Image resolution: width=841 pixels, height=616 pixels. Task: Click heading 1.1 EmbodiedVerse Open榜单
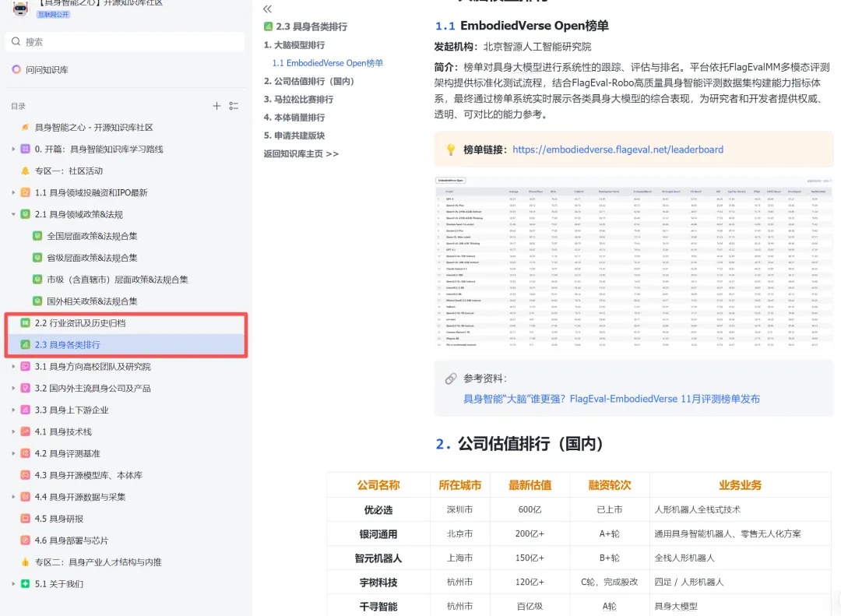coord(522,26)
